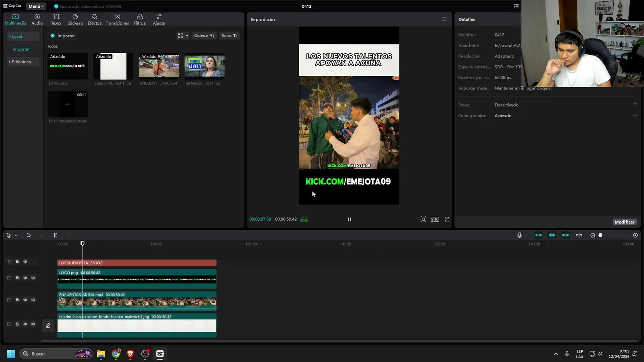Click the split clip tool

tap(55, 235)
